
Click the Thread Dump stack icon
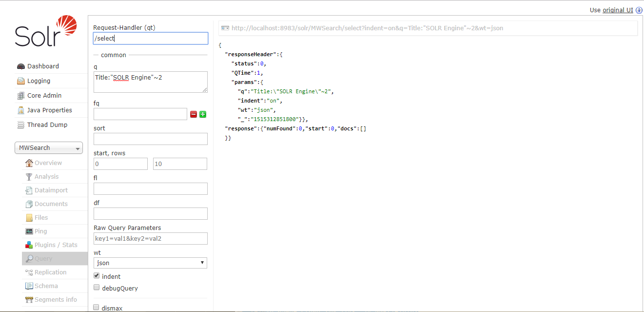[20, 125]
